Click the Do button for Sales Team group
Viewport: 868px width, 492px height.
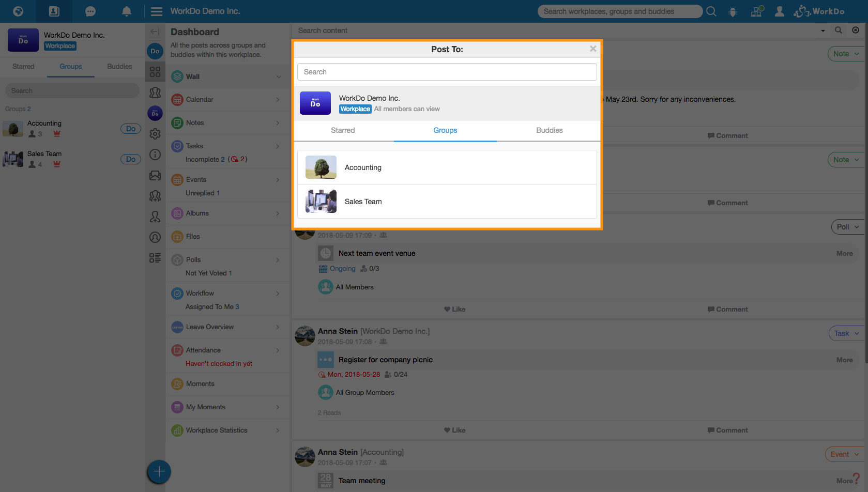[131, 159]
